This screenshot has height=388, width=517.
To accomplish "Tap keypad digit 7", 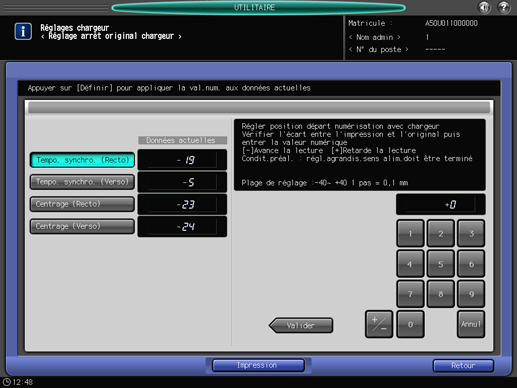I will 410,294.
